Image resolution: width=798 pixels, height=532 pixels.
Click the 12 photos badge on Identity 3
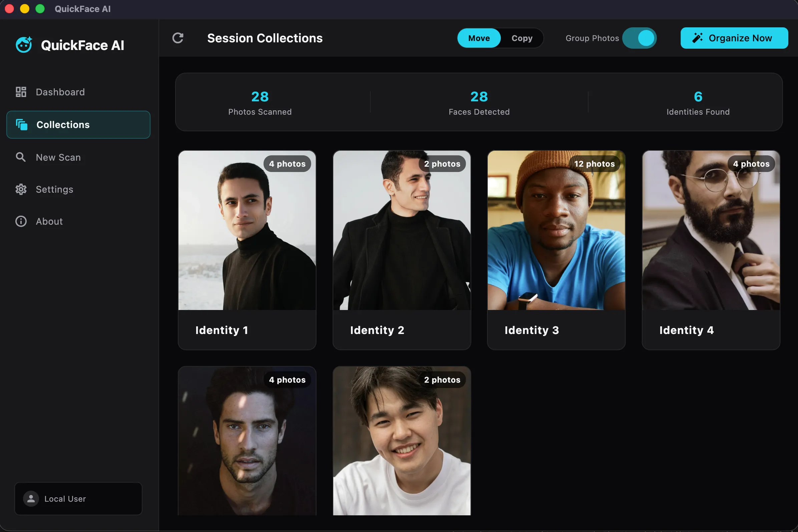coord(594,164)
